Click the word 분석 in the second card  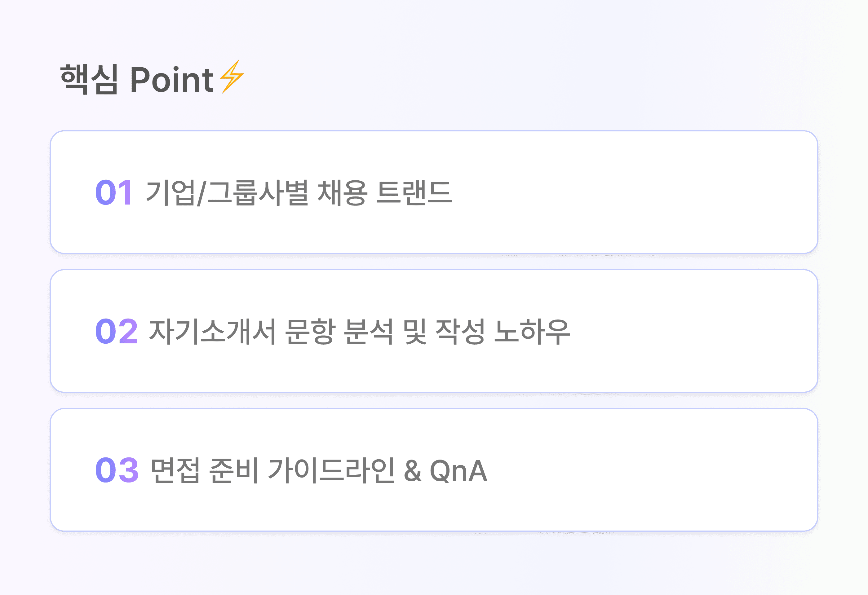369,332
